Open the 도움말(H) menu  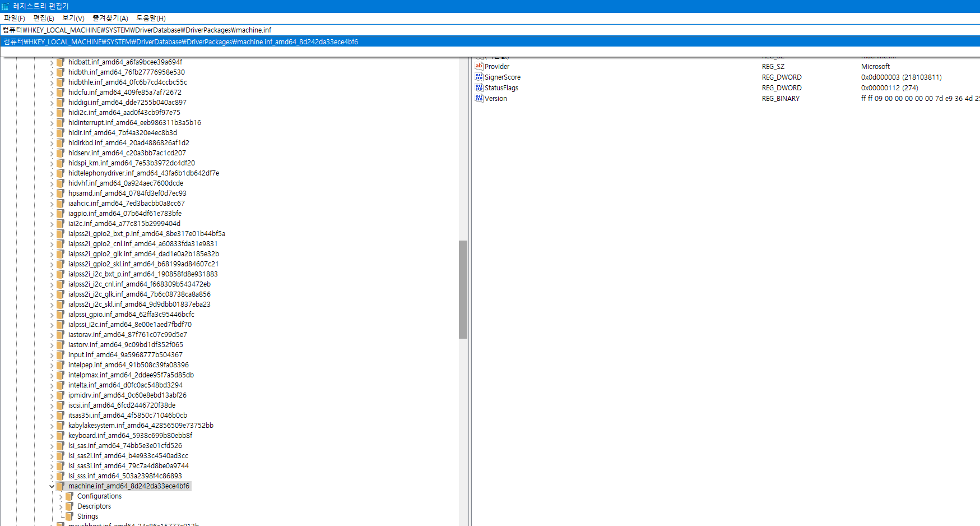[151, 18]
